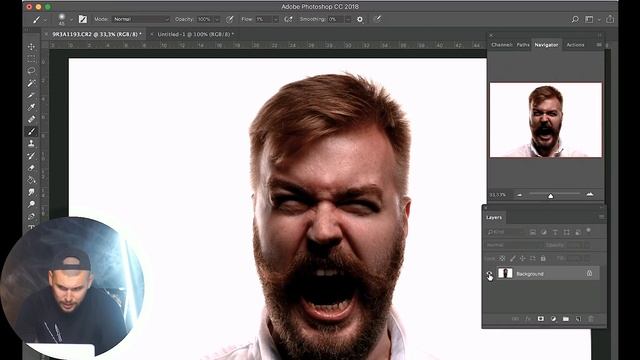Toggle pixel layer filter
Image resolution: width=640 pixels, height=360 pixels.
tap(533, 232)
